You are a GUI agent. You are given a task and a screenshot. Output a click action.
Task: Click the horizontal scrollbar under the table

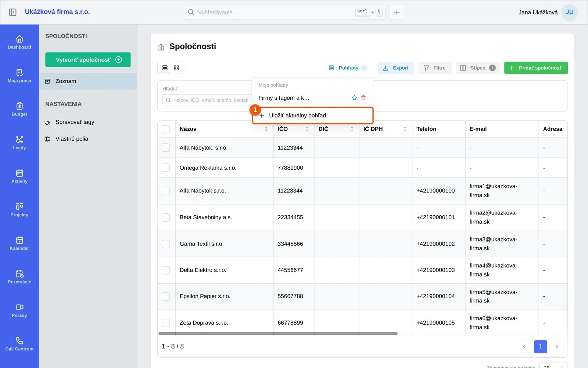(278, 333)
